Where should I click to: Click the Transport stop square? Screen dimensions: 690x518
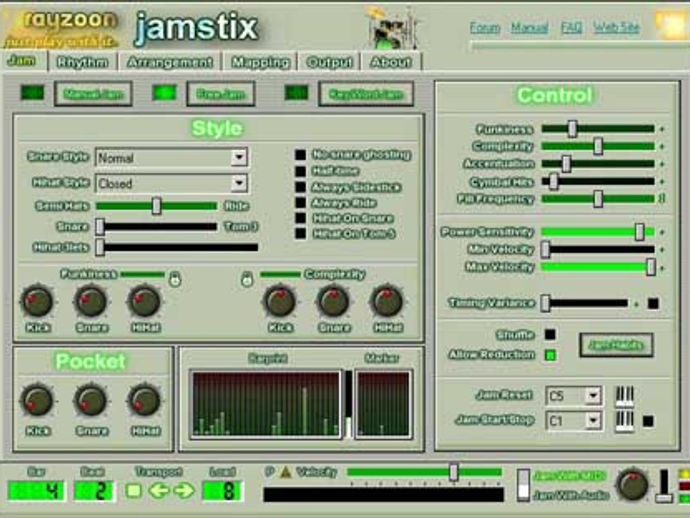pos(133,490)
